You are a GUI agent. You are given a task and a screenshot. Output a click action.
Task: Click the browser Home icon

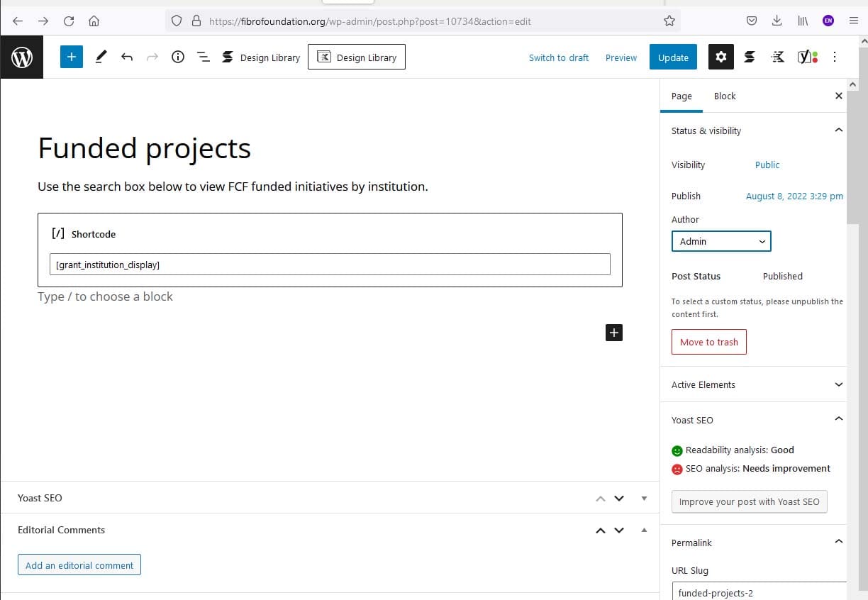tap(94, 21)
